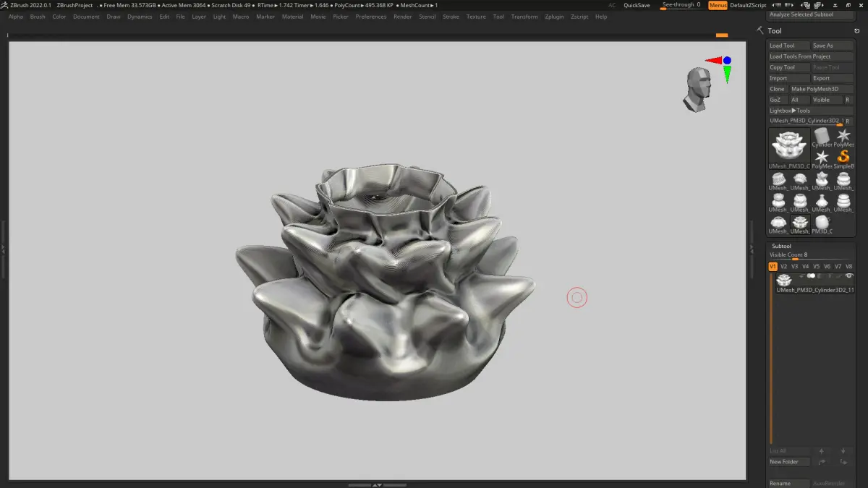Click the Load Tool button
This screenshot has width=868, height=488.
[788, 46]
